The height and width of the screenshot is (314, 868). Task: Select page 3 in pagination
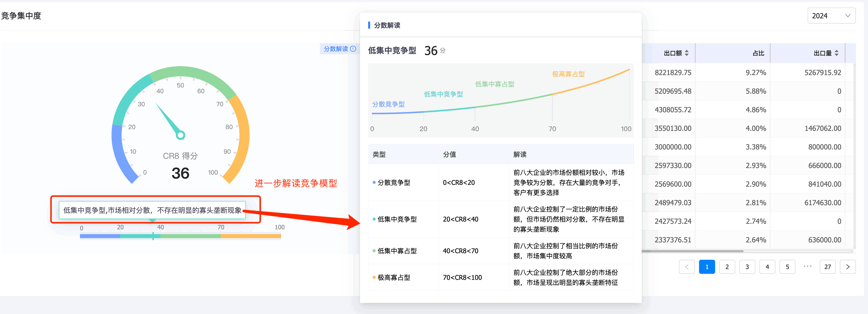[x=747, y=267]
